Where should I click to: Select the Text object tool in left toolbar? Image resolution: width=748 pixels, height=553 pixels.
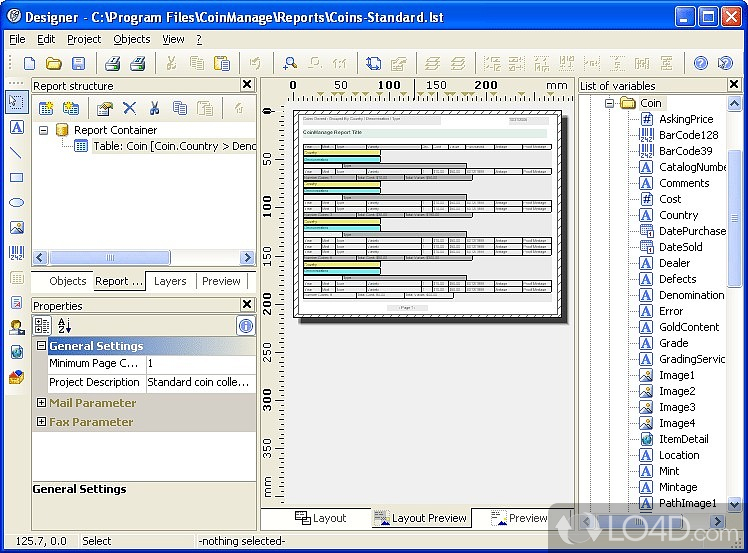(x=16, y=127)
